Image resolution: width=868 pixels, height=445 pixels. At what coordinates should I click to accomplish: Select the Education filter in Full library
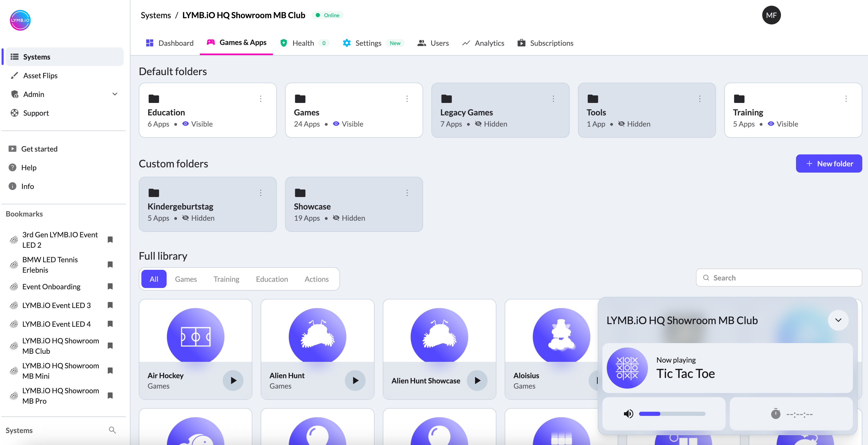[272, 279]
